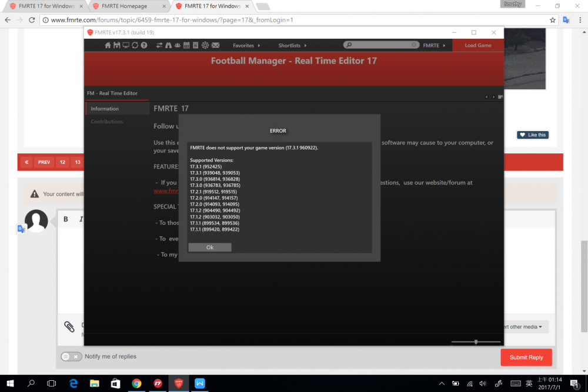
Task: Click the Load Game button
Action: 478,45
